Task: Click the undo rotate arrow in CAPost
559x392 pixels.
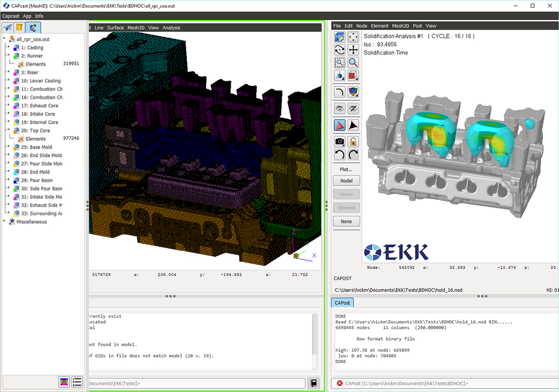Action: tap(340, 154)
